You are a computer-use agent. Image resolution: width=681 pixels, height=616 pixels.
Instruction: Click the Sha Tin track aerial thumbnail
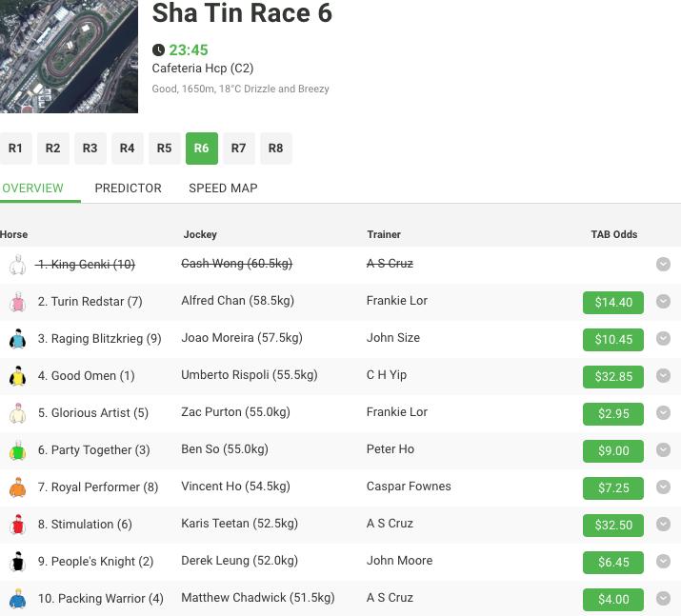point(69,55)
